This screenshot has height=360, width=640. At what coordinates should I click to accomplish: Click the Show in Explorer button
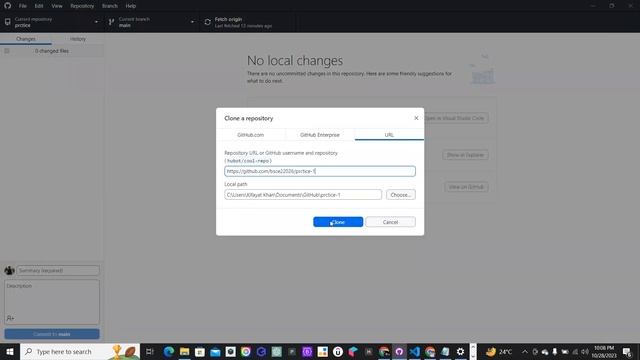point(465,155)
